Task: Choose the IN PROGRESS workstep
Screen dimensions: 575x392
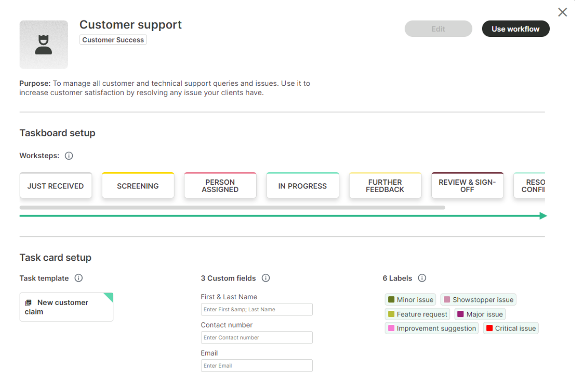Action: click(302, 186)
